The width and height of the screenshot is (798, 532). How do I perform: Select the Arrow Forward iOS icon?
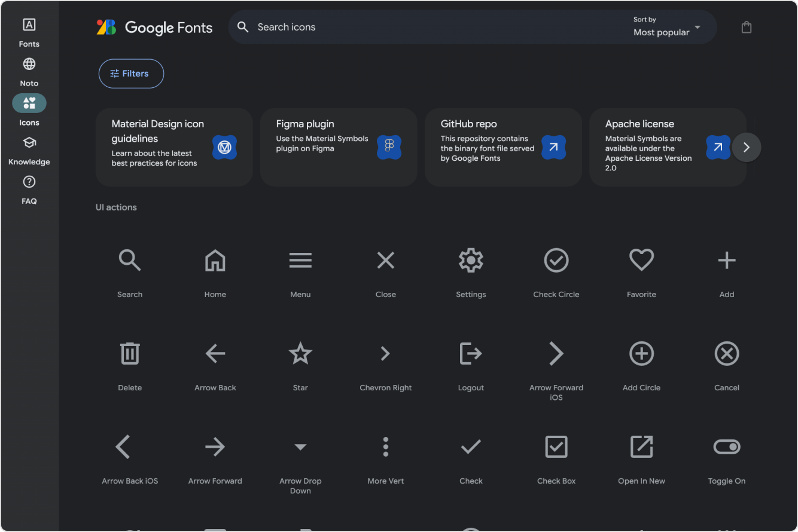pos(556,354)
